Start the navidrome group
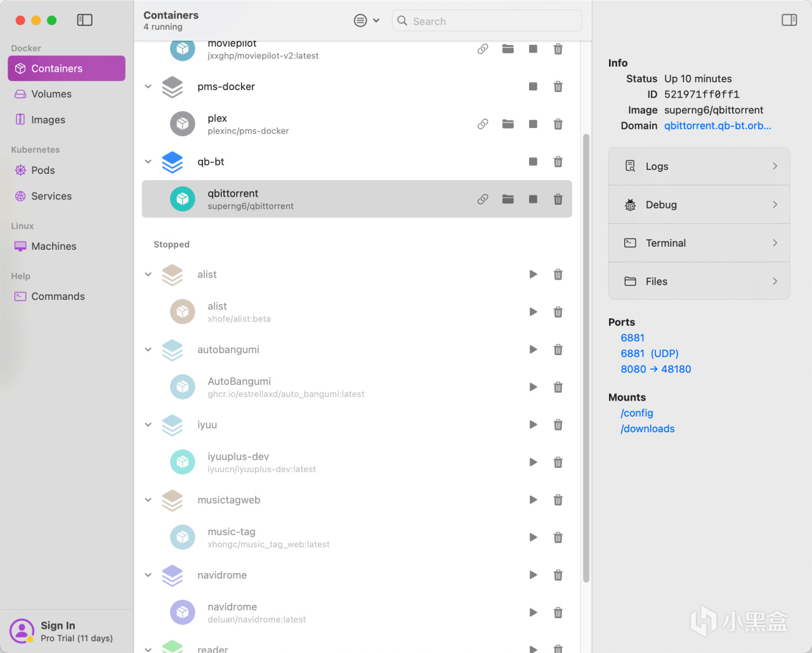812x653 pixels. 533,575
